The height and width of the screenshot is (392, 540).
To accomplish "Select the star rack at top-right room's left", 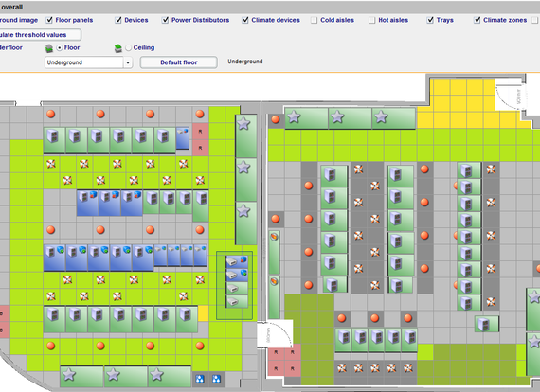I will (x=306, y=118).
